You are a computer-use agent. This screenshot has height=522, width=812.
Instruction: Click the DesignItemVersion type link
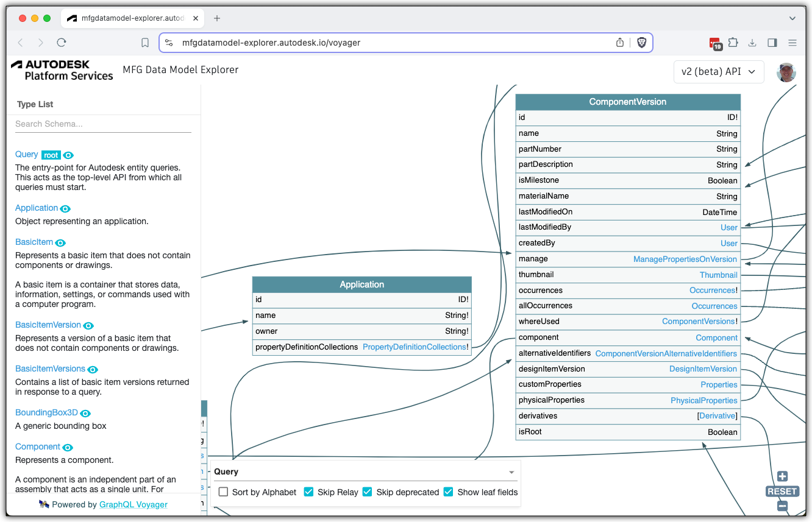(703, 369)
